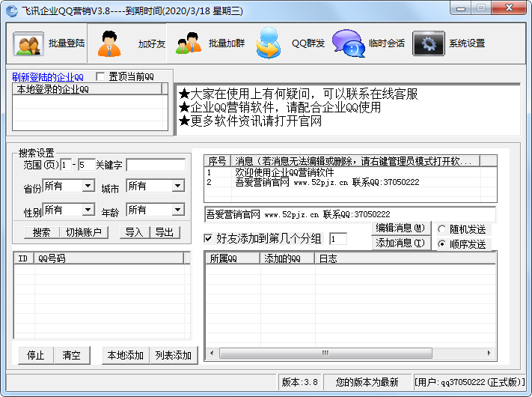Viewport: 532px width, 397px height.
Task: Select the 顺序发送 radio button
Action: coord(441,244)
